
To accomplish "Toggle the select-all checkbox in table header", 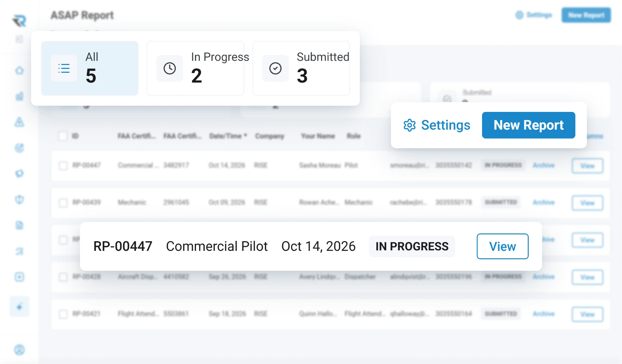I will pyautogui.click(x=63, y=136).
